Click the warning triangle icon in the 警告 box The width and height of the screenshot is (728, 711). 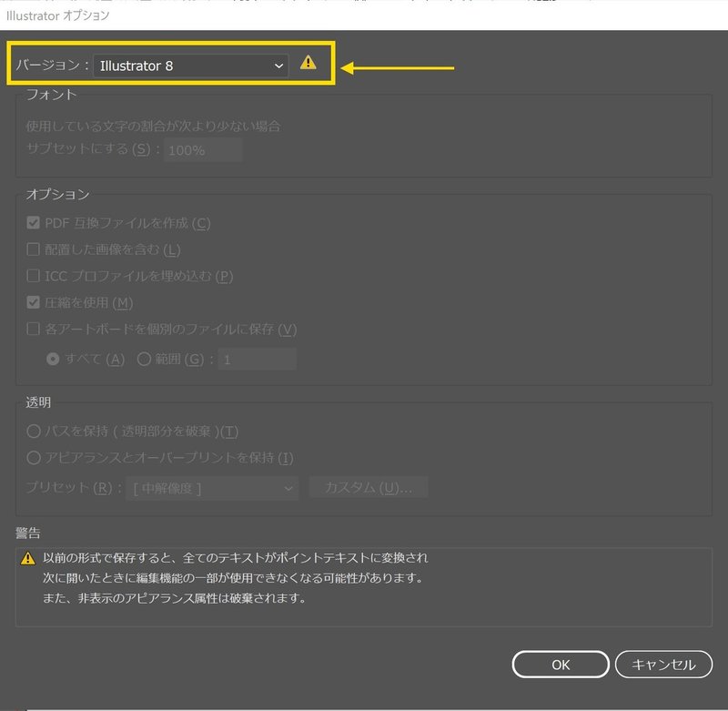click(28, 558)
